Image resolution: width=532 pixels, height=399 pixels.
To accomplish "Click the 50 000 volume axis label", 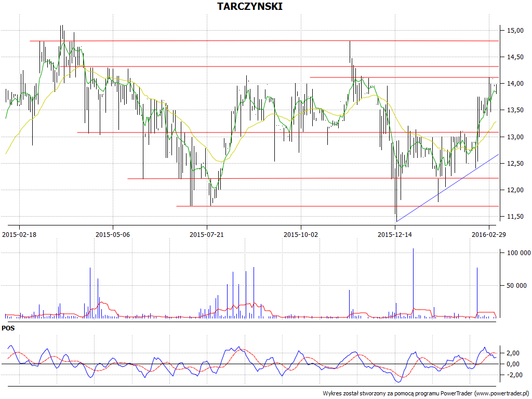I will (x=517, y=286).
